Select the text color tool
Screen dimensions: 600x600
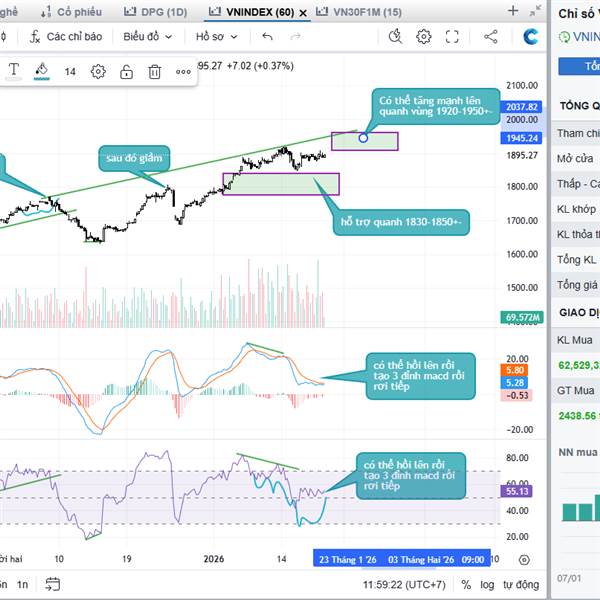(14, 71)
